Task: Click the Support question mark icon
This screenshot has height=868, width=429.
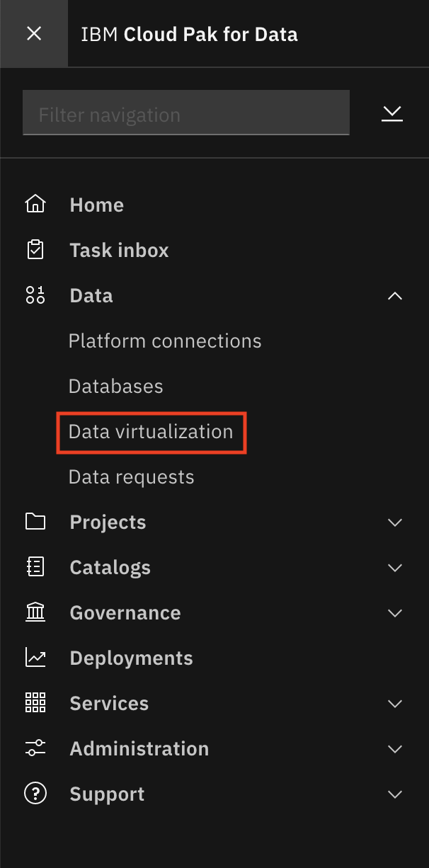Action: (x=35, y=794)
